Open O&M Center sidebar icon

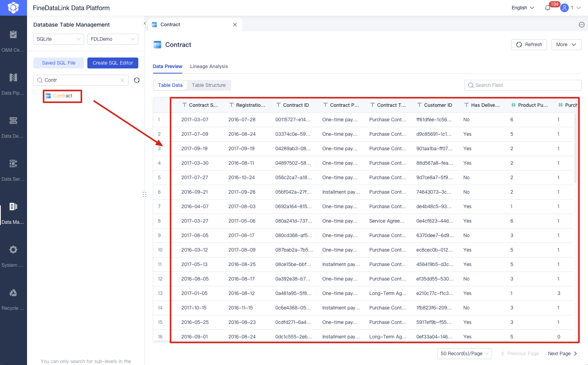[x=13, y=34]
